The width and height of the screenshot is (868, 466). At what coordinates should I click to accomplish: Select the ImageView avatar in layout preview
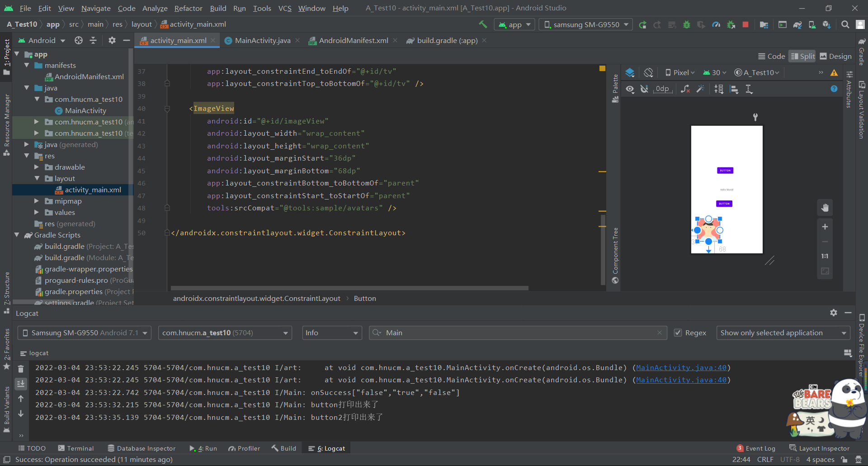click(708, 230)
